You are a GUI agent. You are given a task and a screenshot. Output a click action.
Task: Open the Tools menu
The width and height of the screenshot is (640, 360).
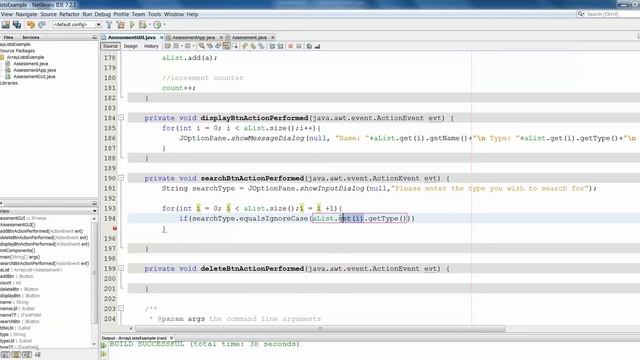tap(154, 14)
